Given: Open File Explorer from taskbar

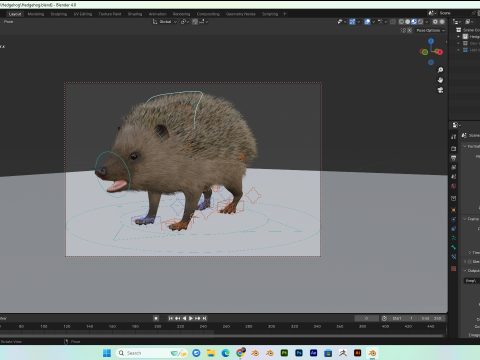Looking at the screenshot, I should click(211, 353).
